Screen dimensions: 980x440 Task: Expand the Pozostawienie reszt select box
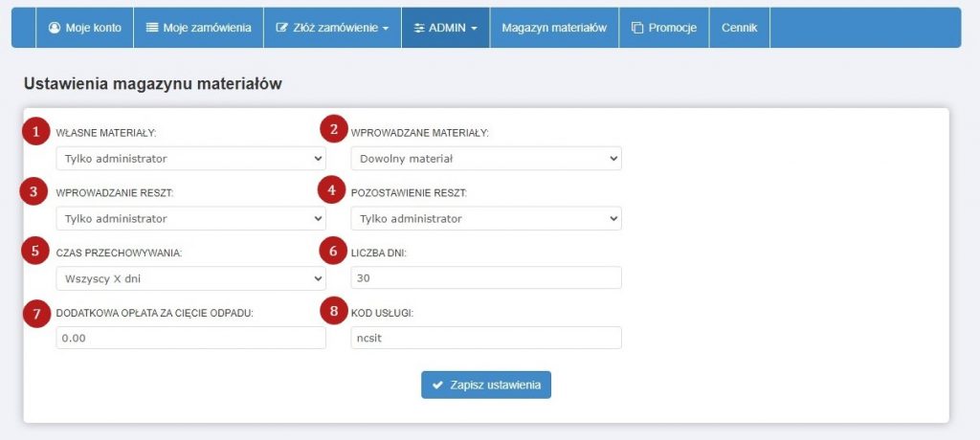coord(486,218)
